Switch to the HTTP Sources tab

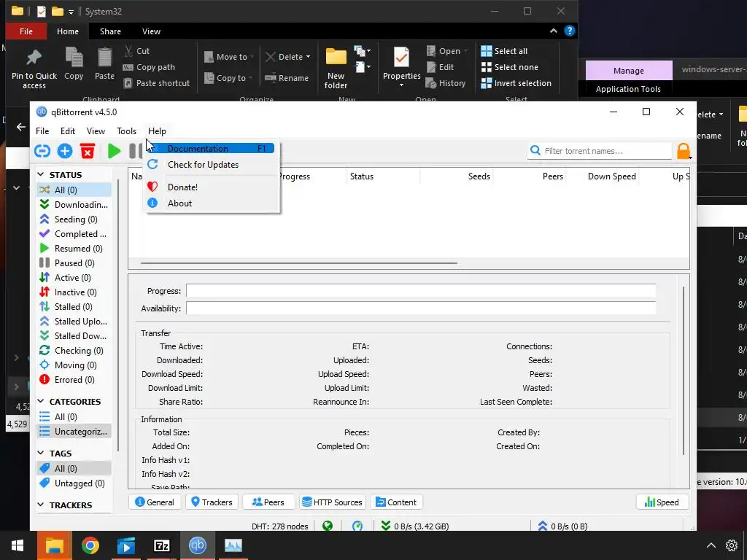(333, 502)
